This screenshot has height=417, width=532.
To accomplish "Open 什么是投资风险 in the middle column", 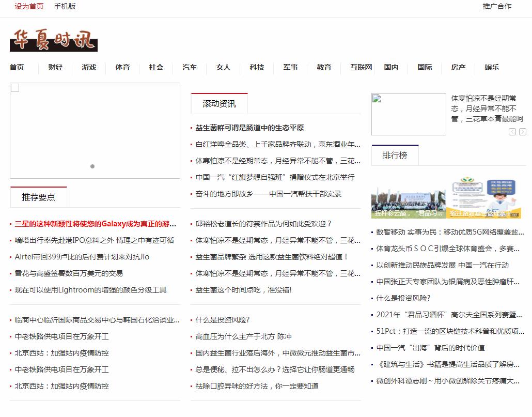I will point(223,320).
